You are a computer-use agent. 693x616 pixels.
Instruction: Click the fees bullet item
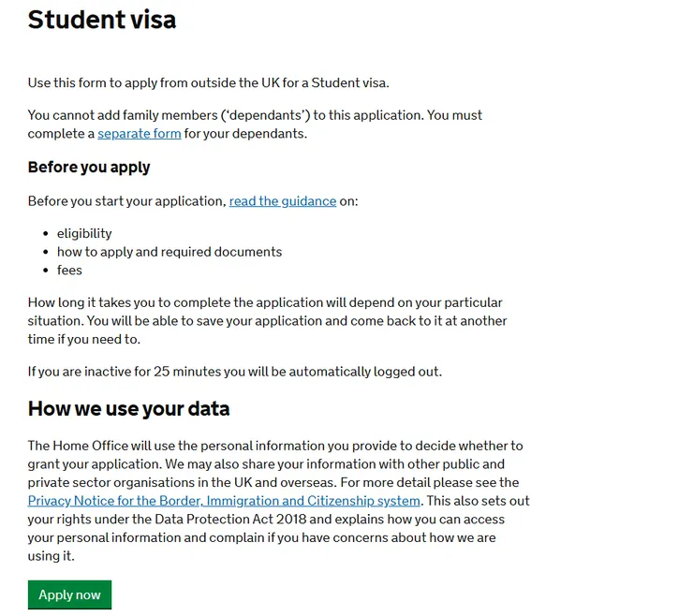click(x=69, y=270)
